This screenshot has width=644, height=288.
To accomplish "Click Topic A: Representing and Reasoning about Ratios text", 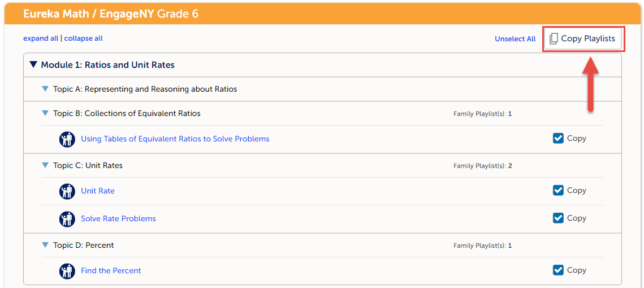I will (x=145, y=89).
